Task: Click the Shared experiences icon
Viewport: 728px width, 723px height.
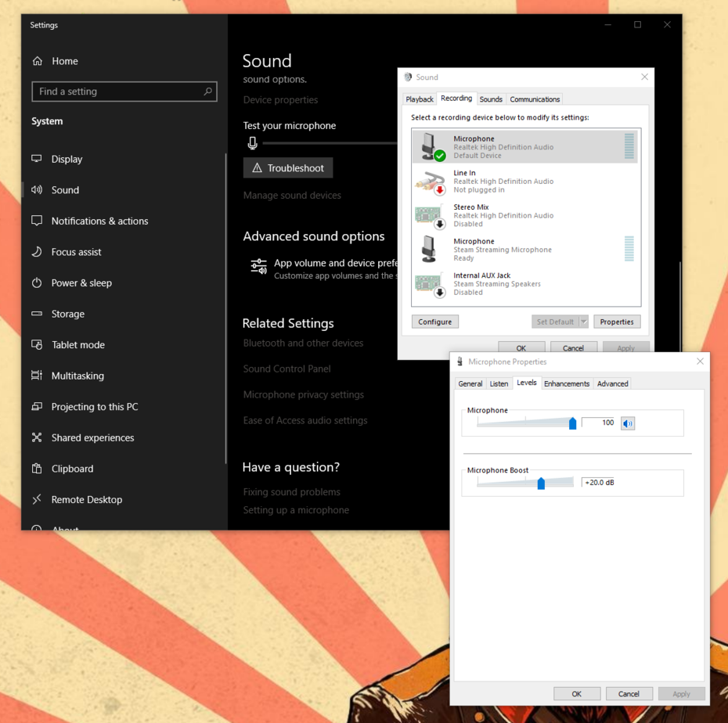Action: pyautogui.click(x=37, y=437)
